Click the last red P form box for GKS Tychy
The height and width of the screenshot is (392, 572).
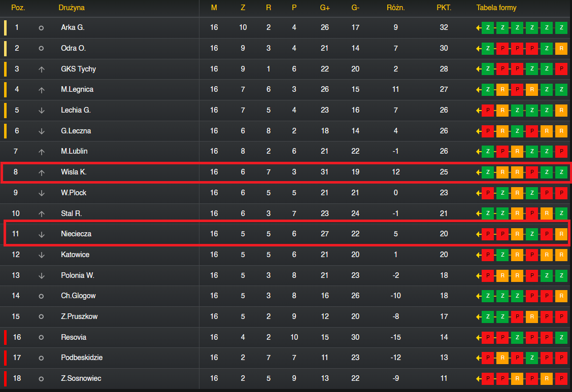561,69
